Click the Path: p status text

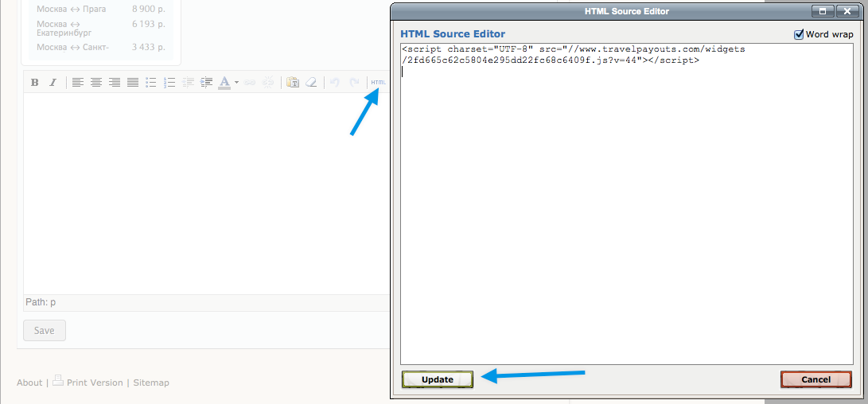click(x=41, y=302)
